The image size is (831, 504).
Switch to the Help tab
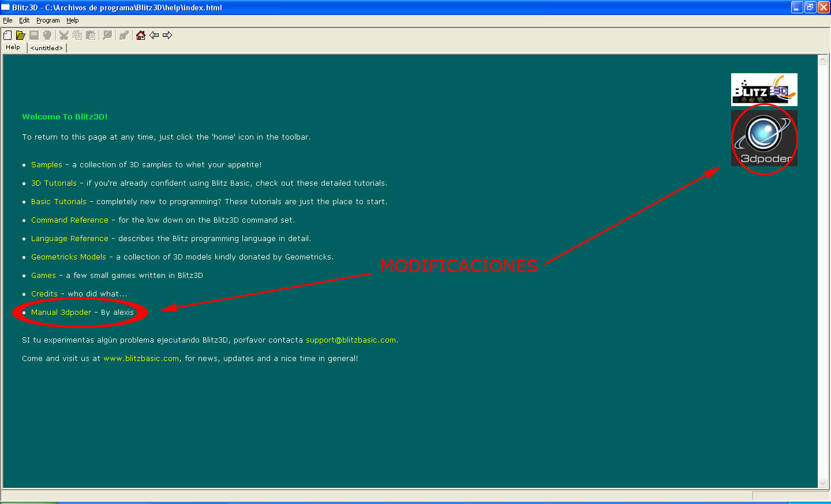pyautogui.click(x=13, y=47)
